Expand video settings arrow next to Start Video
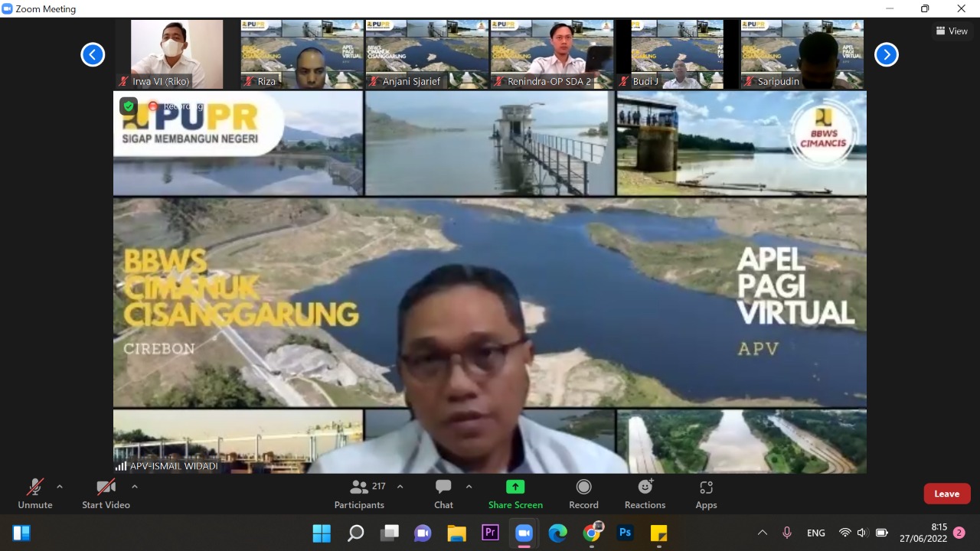Screen dimensions: 980x551 [135, 487]
